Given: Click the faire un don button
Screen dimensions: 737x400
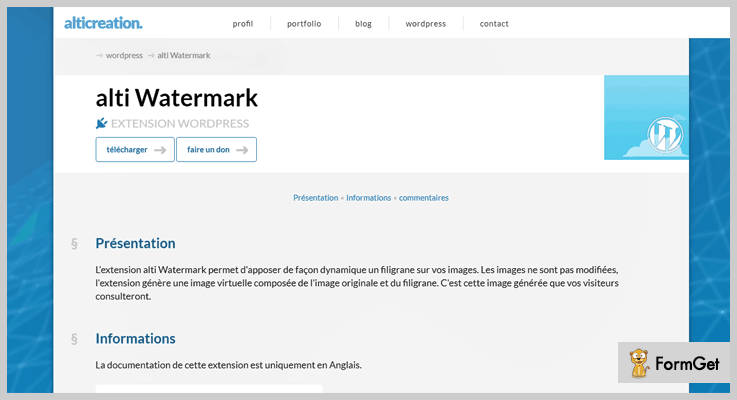Looking at the screenshot, I should 217,149.
